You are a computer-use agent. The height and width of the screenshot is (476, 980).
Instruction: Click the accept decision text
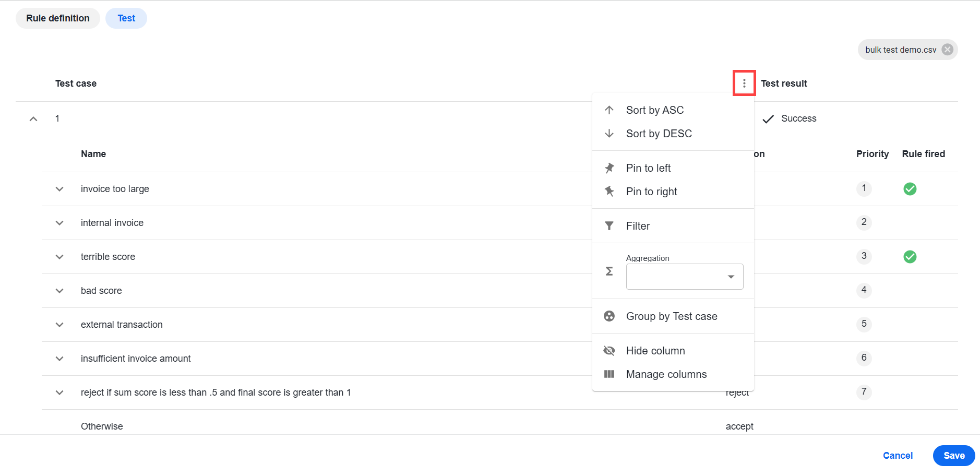739,426
